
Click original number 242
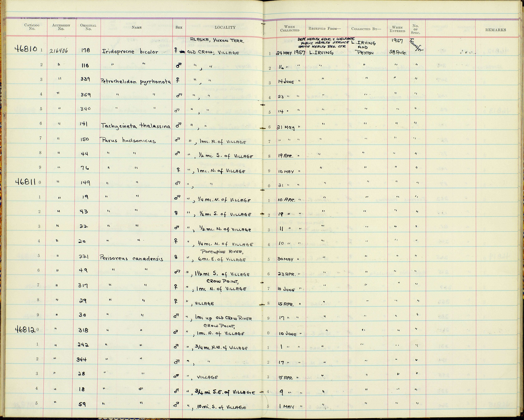83,345
